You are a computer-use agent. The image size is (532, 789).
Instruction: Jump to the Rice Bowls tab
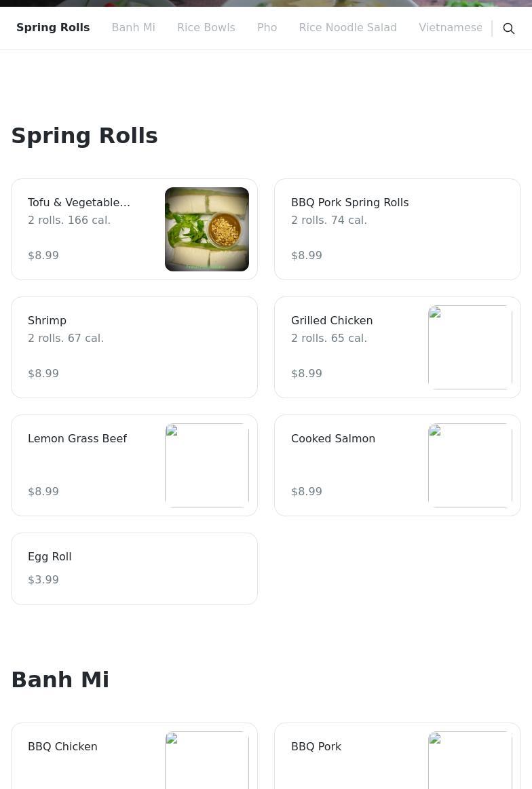point(206,28)
